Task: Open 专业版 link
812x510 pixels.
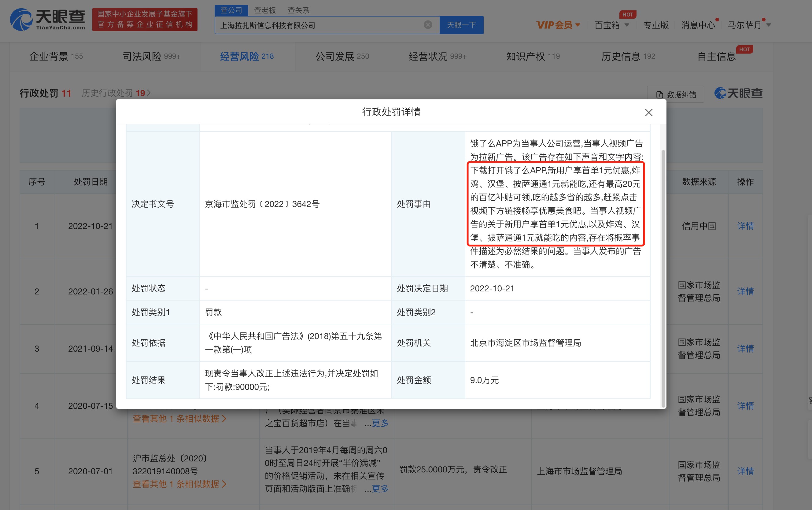Action: click(655, 25)
